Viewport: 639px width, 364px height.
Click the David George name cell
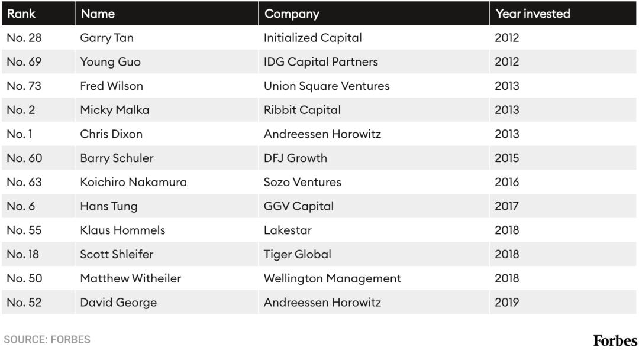118,303
